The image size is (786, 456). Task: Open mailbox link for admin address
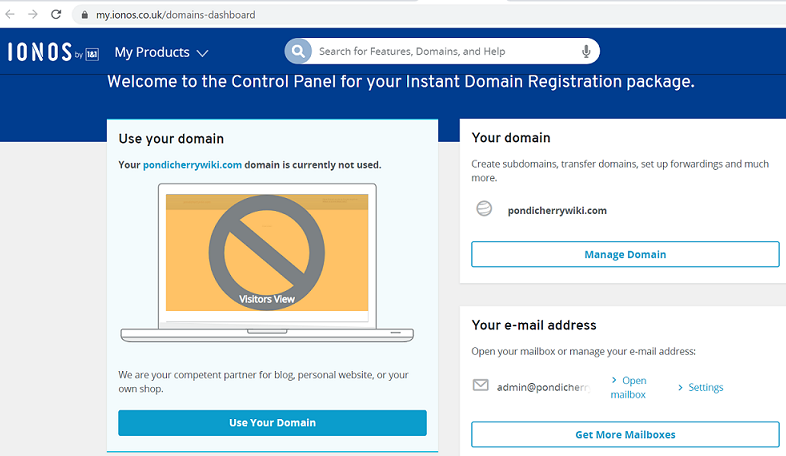[x=629, y=387]
